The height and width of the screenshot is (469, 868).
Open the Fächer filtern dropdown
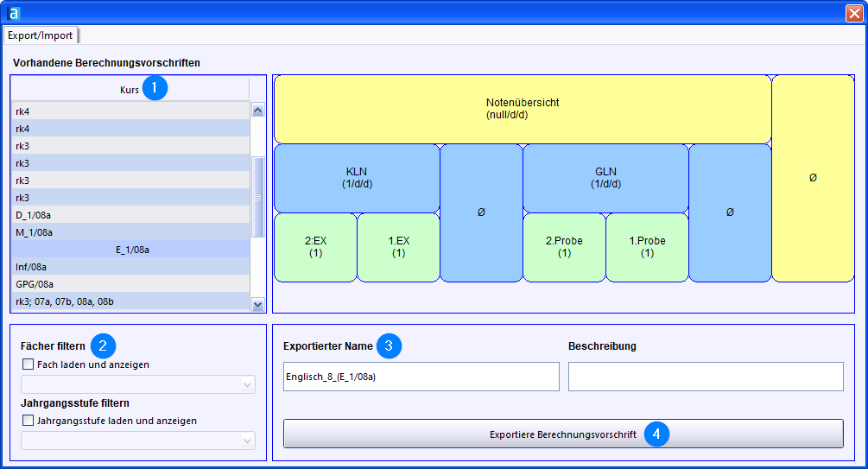tap(138, 384)
